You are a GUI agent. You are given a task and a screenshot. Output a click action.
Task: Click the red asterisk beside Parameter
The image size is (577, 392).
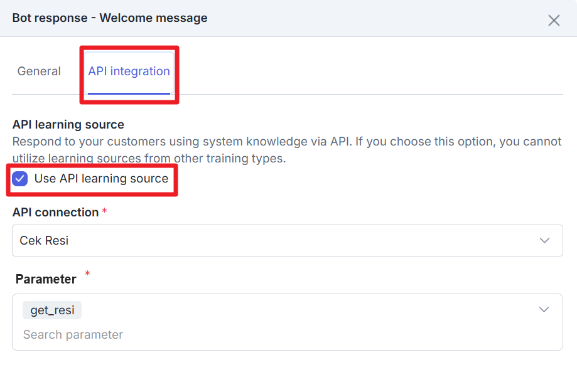[x=87, y=274]
